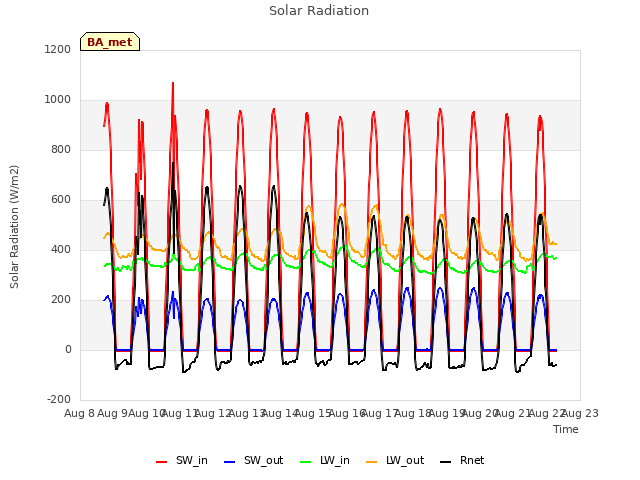Click the LW_out legend label

click(405, 460)
